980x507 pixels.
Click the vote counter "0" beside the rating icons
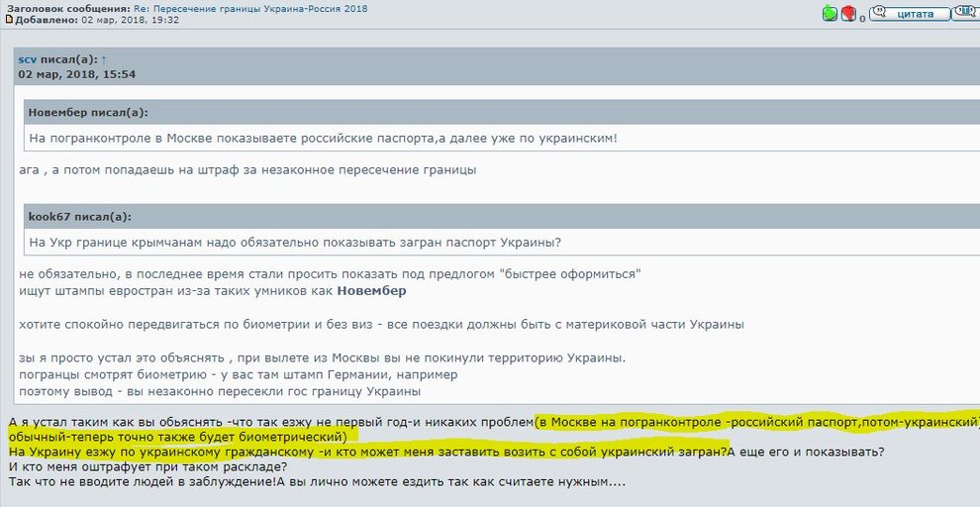pos(862,19)
